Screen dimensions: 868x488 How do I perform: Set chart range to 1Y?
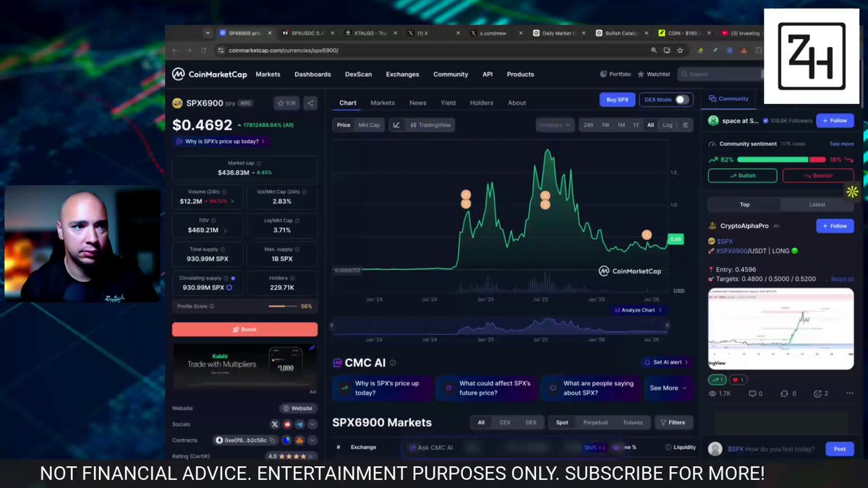click(x=636, y=125)
